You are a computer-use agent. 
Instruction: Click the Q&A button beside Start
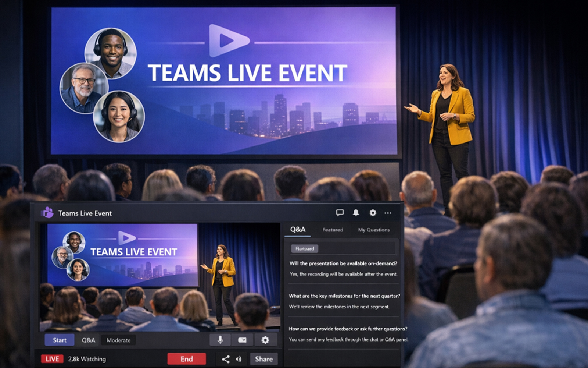click(88, 340)
